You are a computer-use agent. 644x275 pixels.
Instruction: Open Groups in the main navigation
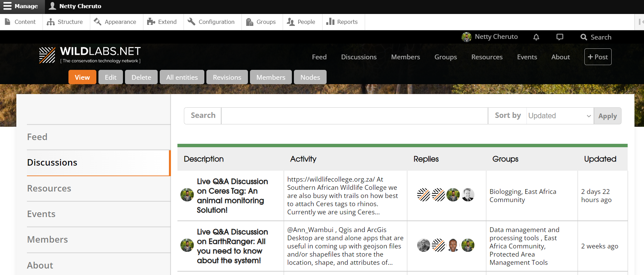pos(445,57)
